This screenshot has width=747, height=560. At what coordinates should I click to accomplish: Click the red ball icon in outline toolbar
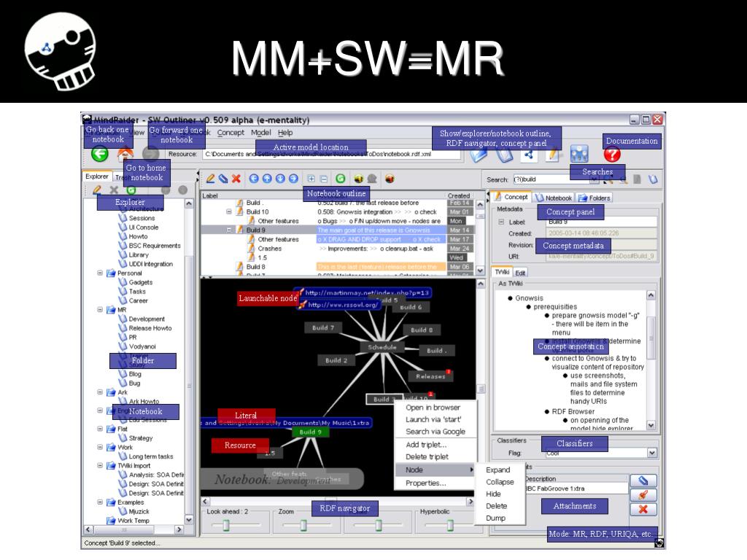390,179
